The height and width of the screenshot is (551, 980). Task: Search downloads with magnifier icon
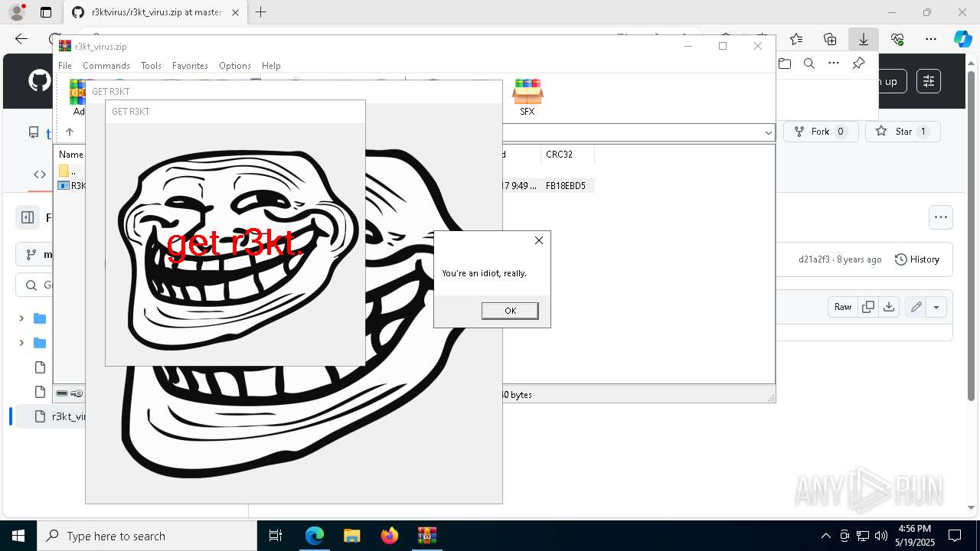click(x=809, y=64)
